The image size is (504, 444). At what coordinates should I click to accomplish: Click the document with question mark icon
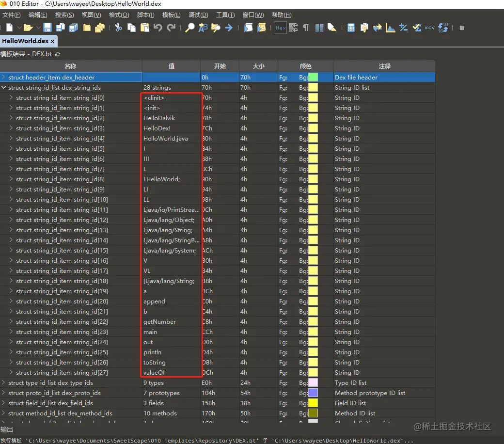[x=364, y=28]
